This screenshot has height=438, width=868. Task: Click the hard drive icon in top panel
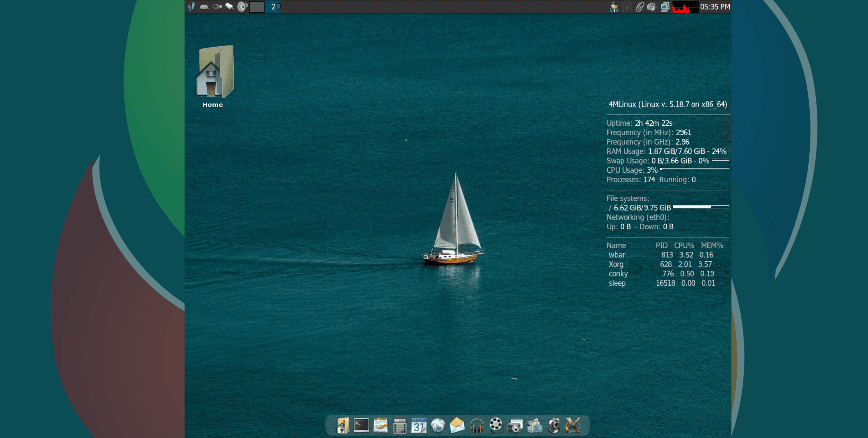coord(204,7)
